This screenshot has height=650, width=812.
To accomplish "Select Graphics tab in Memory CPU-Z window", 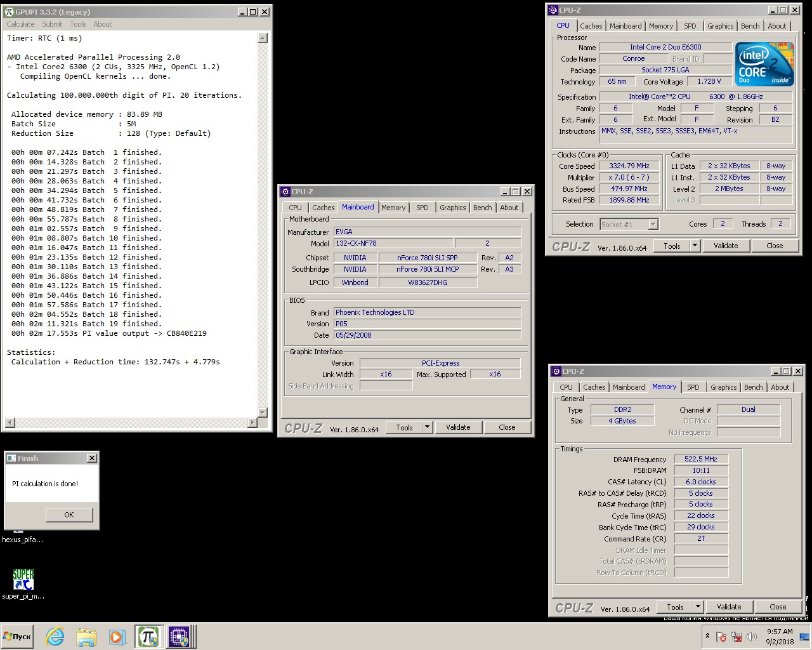I will (724, 387).
